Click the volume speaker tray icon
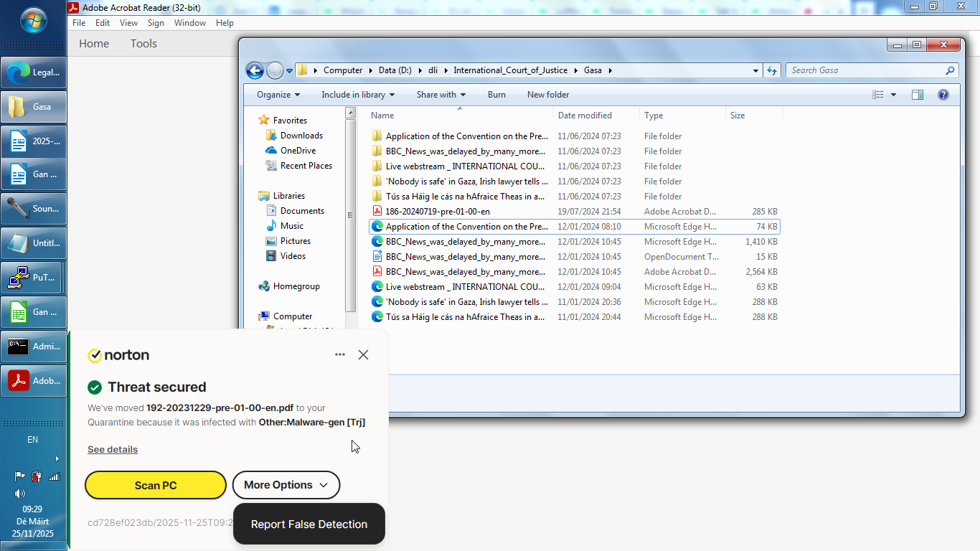 coord(20,494)
